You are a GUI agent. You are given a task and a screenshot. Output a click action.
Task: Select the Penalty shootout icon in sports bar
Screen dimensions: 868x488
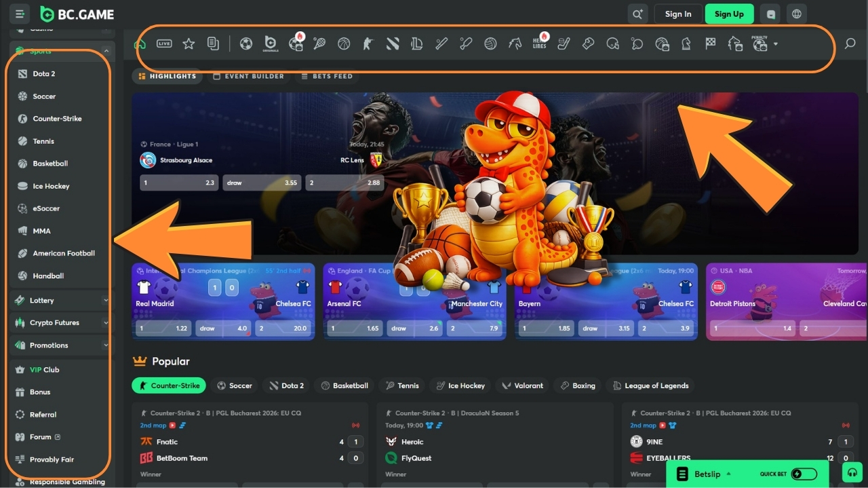pos(759,43)
